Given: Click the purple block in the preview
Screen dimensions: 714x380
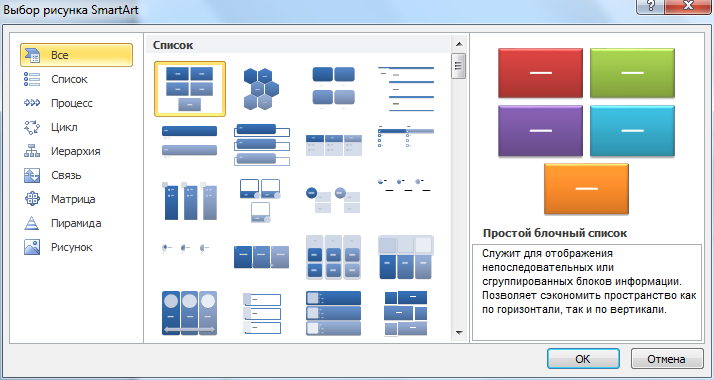Looking at the screenshot, I should coord(541,131).
